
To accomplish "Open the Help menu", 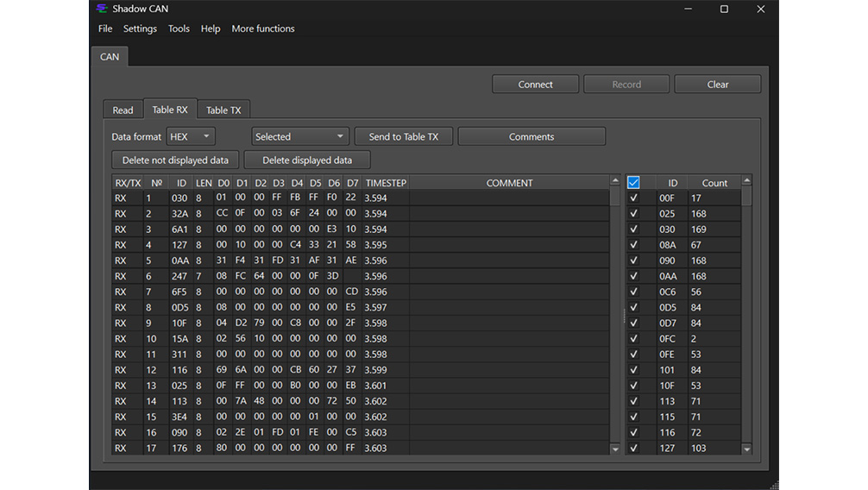I will pos(211,28).
